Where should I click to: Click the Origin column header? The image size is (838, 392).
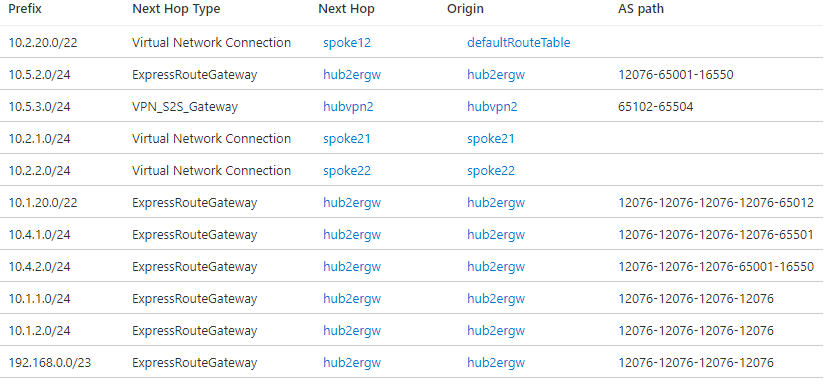tap(465, 9)
